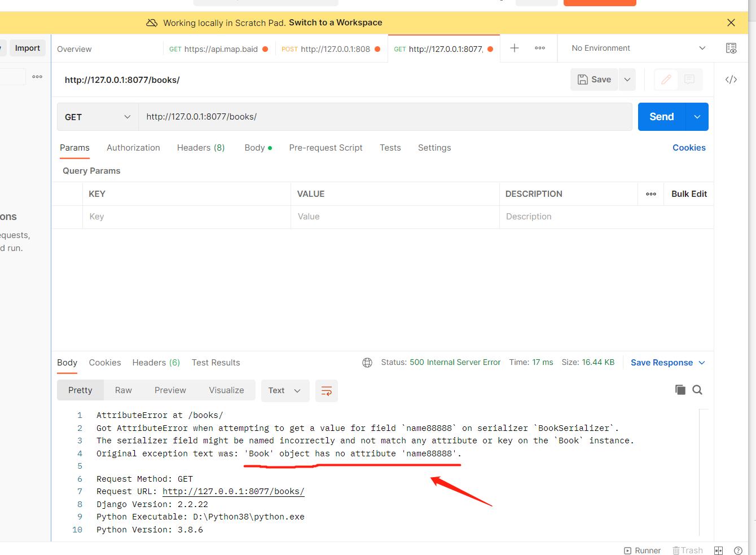Select Raw response view
The image size is (756, 555).
[124, 390]
